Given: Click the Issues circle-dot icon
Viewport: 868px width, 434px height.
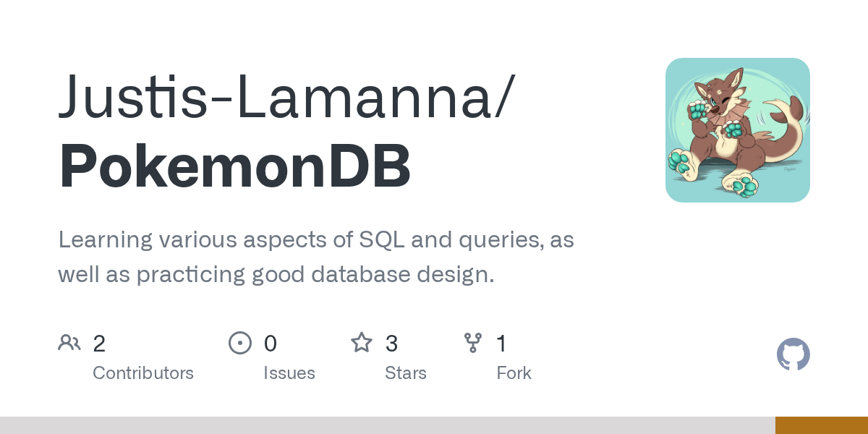Looking at the screenshot, I should pyautogui.click(x=239, y=343).
